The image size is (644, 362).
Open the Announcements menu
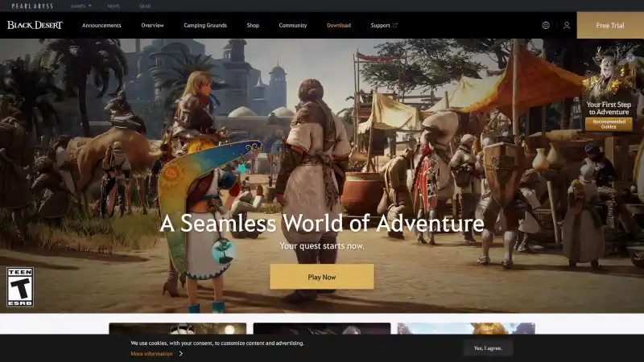point(101,26)
